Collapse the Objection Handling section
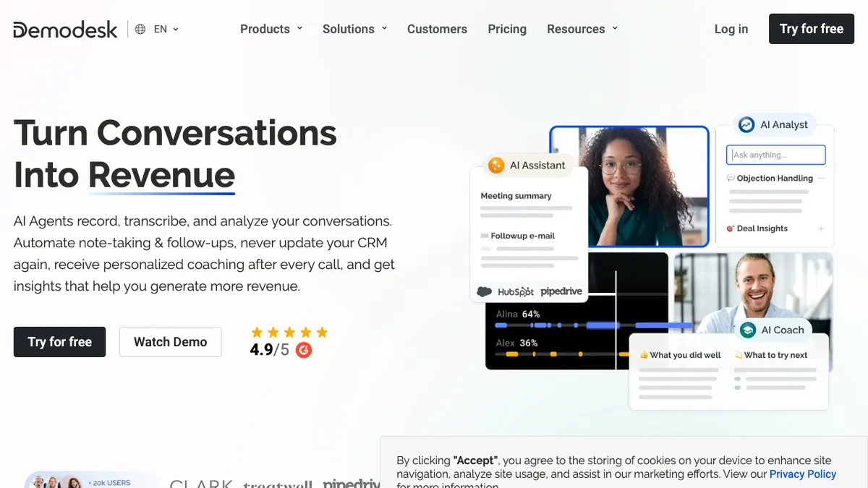This screenshot has width=868, height=488. point(821,179)
